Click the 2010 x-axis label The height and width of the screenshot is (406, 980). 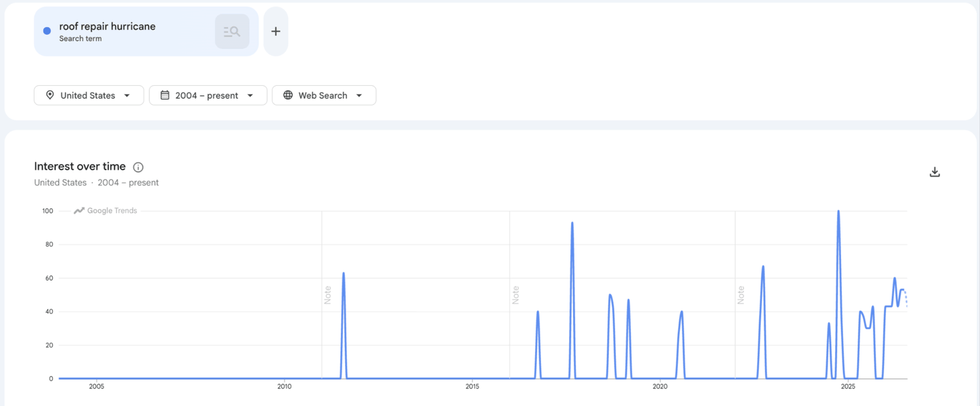pyautogui.click(x=284, y=387)
